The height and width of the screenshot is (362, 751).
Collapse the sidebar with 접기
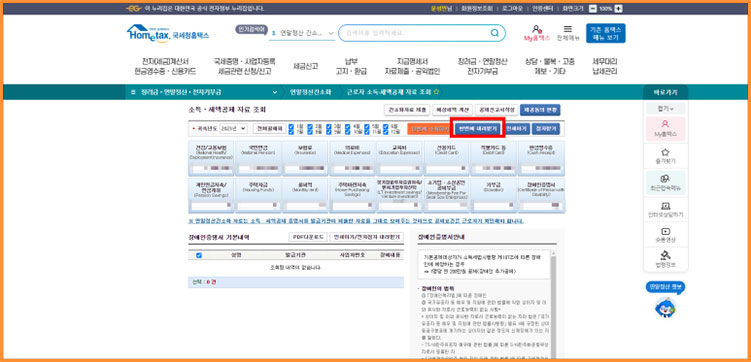coord(665,109)
